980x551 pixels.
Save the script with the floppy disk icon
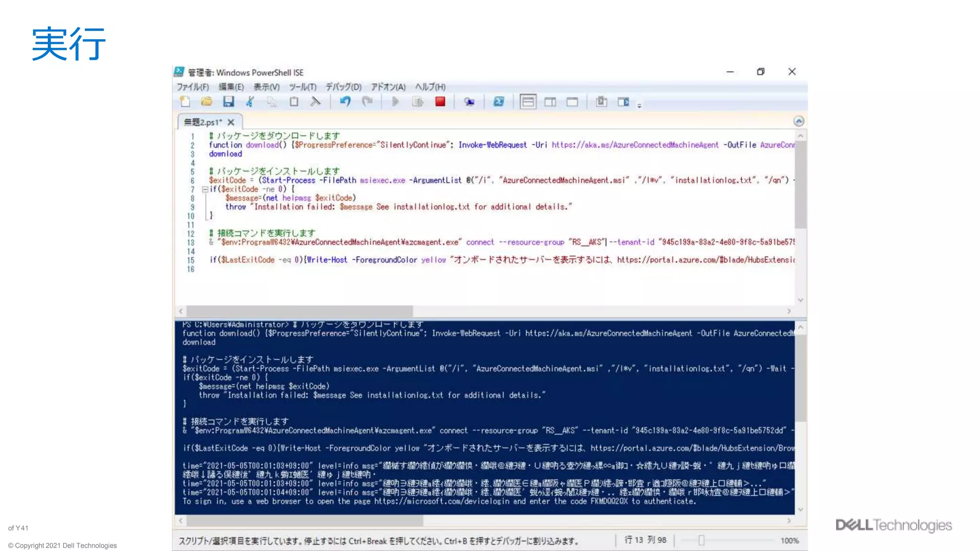228,102
